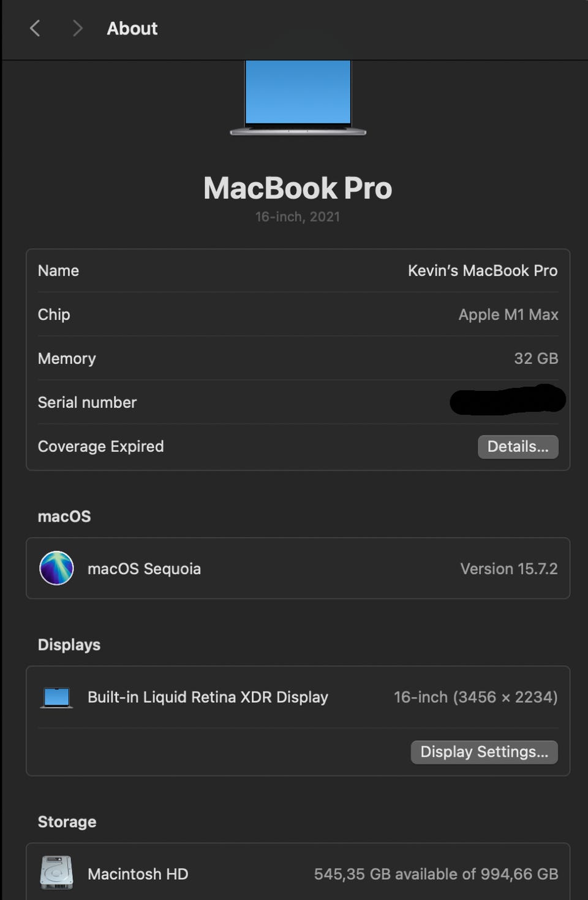Click the 16-inch (3456 × 2234) resolution
Image resolution: width=588 pixels, height=900 pixels.
pyautogui.click(x=475, y=697)
